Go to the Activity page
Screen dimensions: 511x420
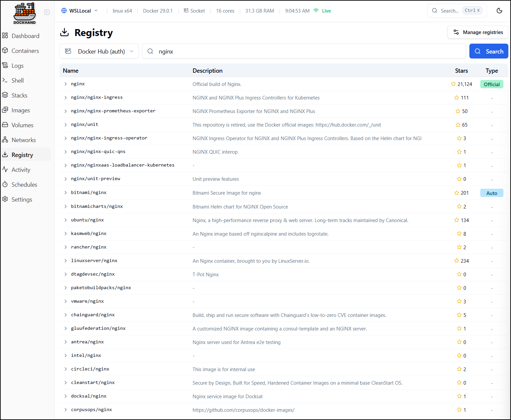click(x=21, y=170)
